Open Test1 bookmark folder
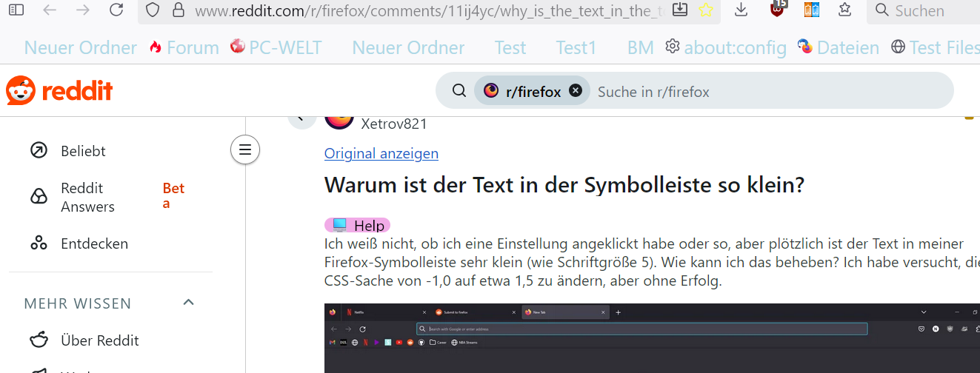980x373 pixels. (576, 47)
